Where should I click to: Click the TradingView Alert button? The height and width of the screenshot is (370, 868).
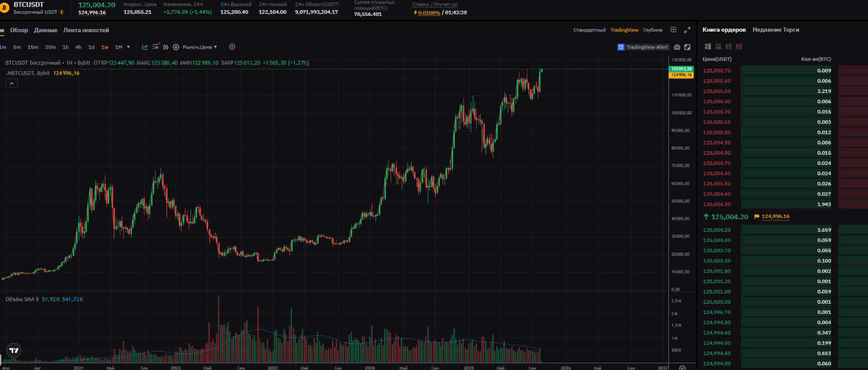click(x=643, y=47)
